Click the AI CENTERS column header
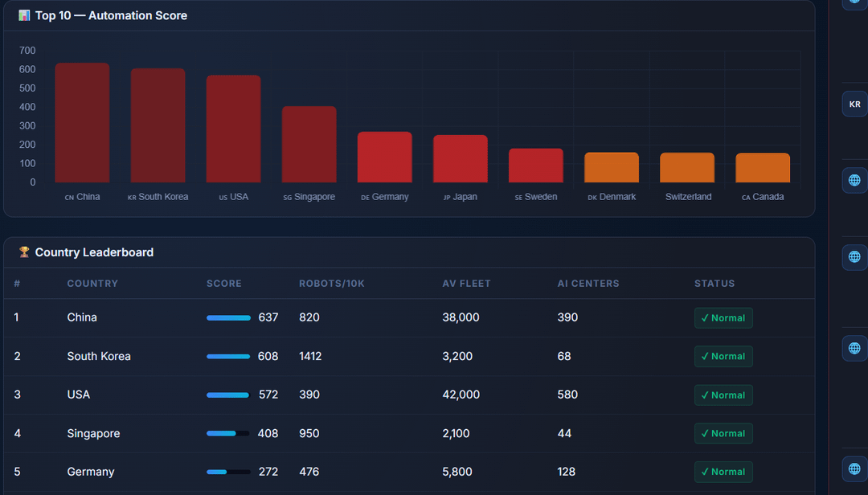Screen dimensions: 868x495 (x=588, y=284)
